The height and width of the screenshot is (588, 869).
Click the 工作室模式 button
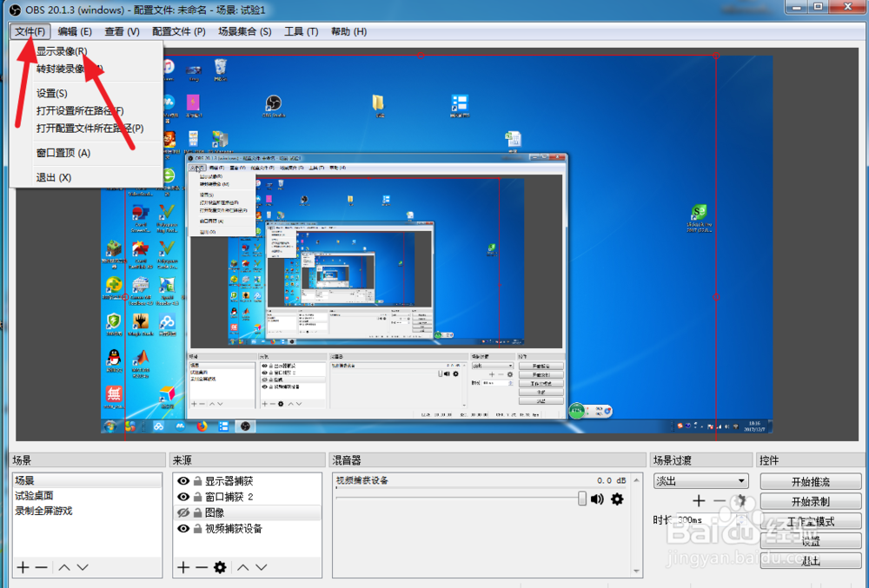click(811, 522)
